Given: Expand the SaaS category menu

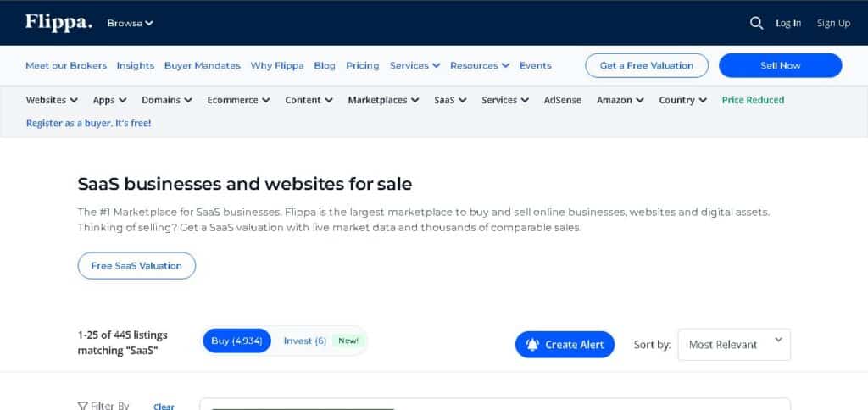Looking at the screenshot, I should pyautogui.click(x=450, y=100).
